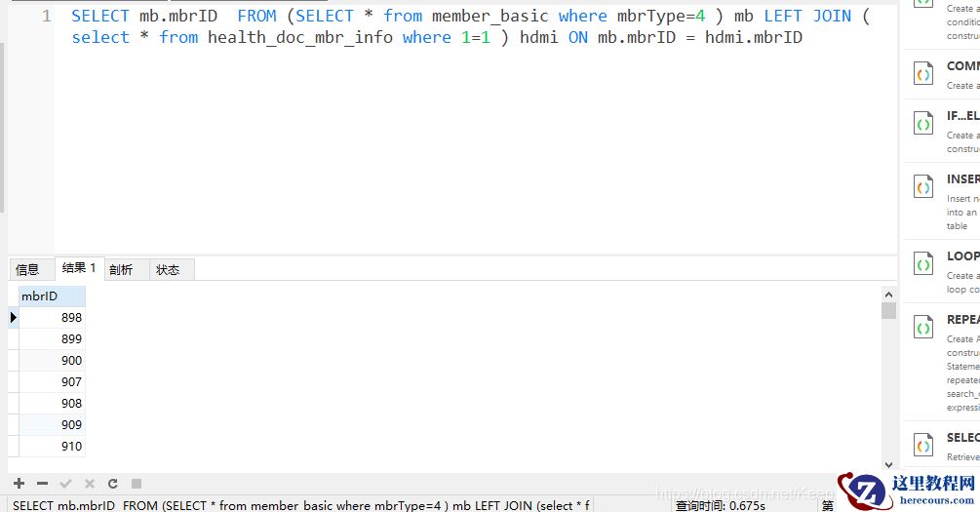Click the delete record minus icon
The height and width of the screenshot is (512, 980).
[x=43, y=484]
